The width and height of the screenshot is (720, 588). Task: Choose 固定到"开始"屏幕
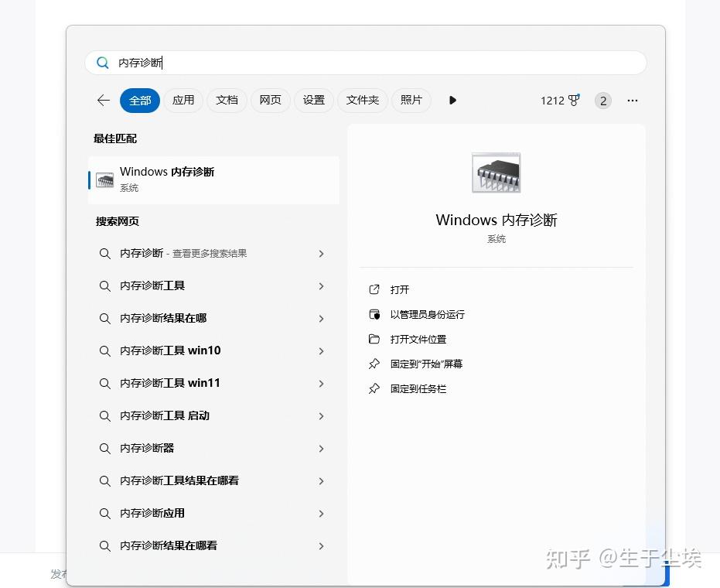427,364
